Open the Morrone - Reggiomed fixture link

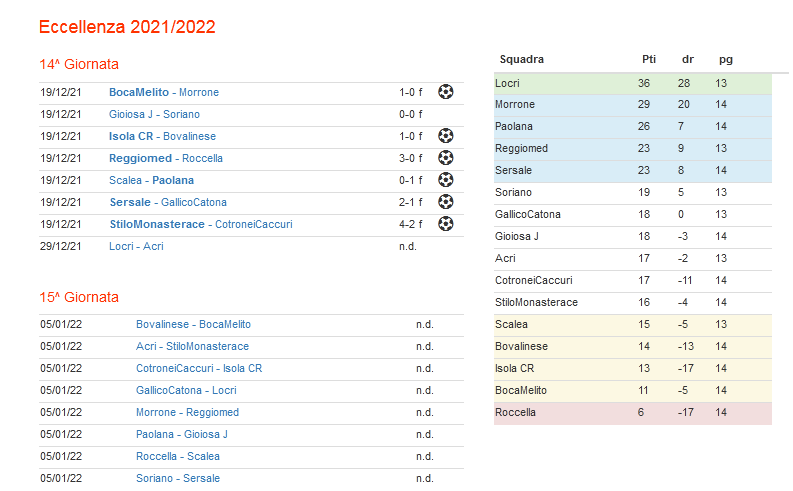(187, 413)
